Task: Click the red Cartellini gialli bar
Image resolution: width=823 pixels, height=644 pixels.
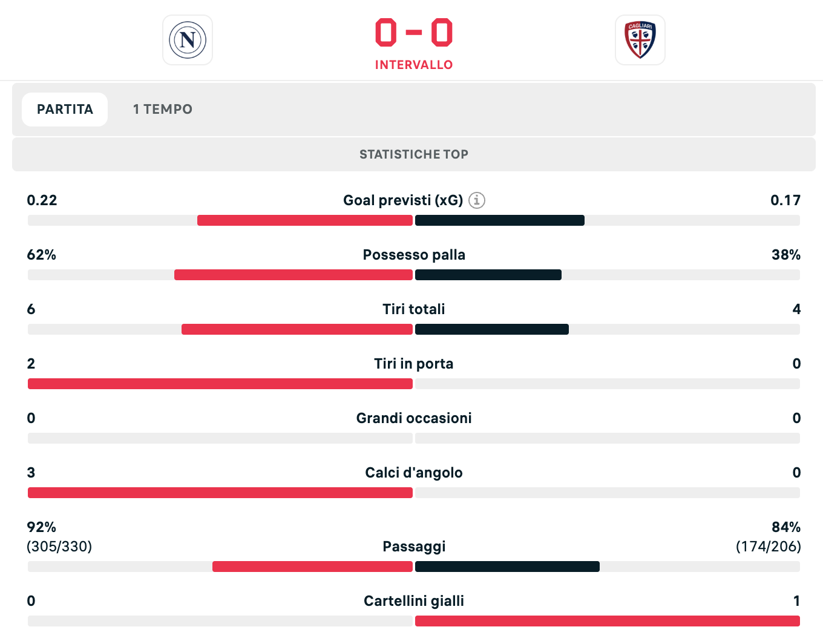Action: coord(608,621)
